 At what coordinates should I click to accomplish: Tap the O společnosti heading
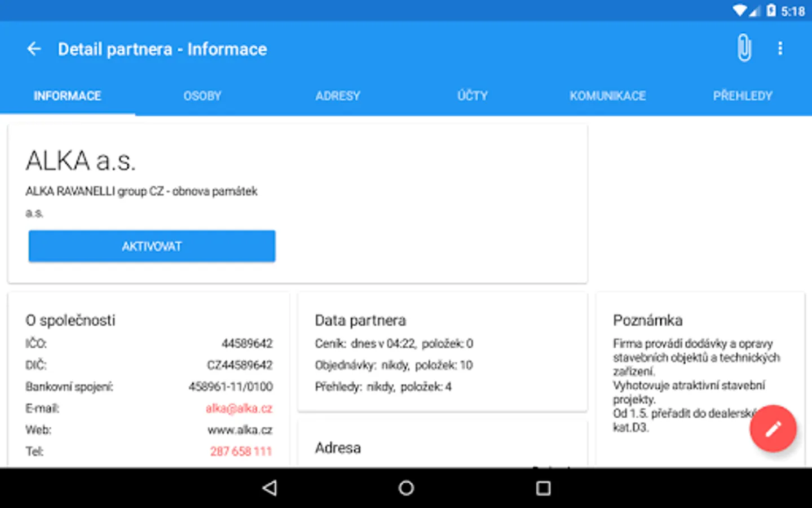point(70,320)
